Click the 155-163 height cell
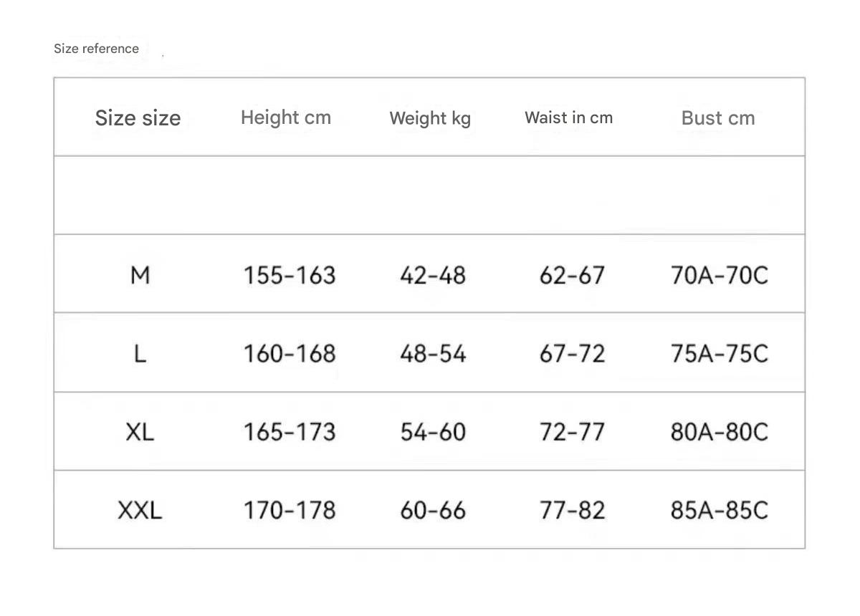Screen dimensions: 860x616 (x=290, y=275)
